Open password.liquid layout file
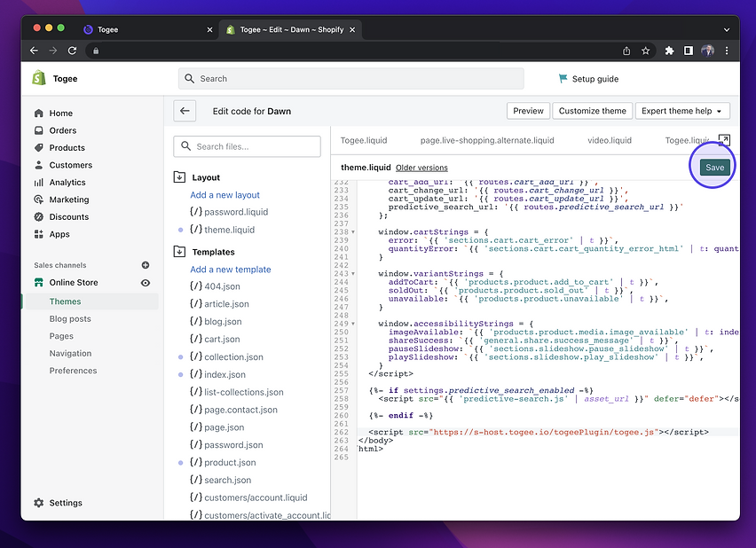This screenshot has height=548, width=756. [229, 212]
